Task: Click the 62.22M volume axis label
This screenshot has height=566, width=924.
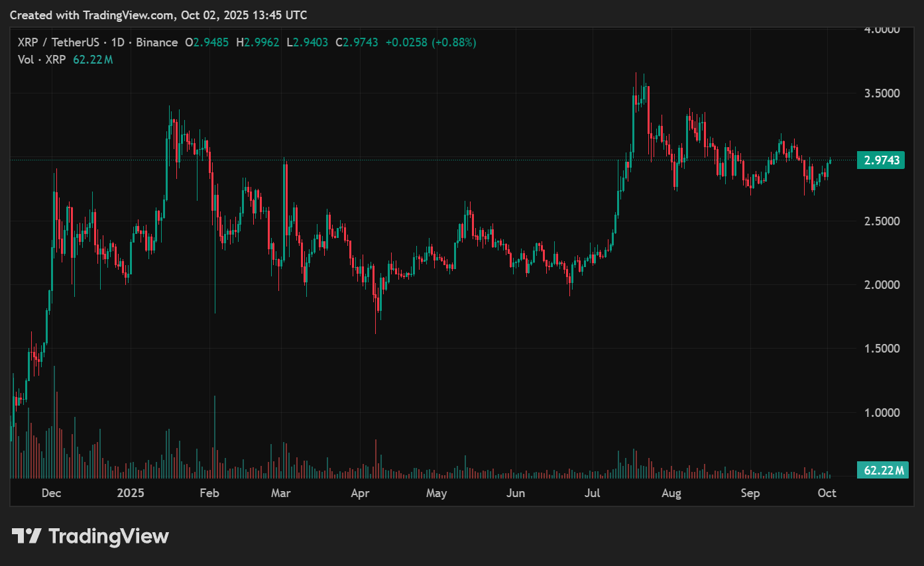Action: coord(881,471)
